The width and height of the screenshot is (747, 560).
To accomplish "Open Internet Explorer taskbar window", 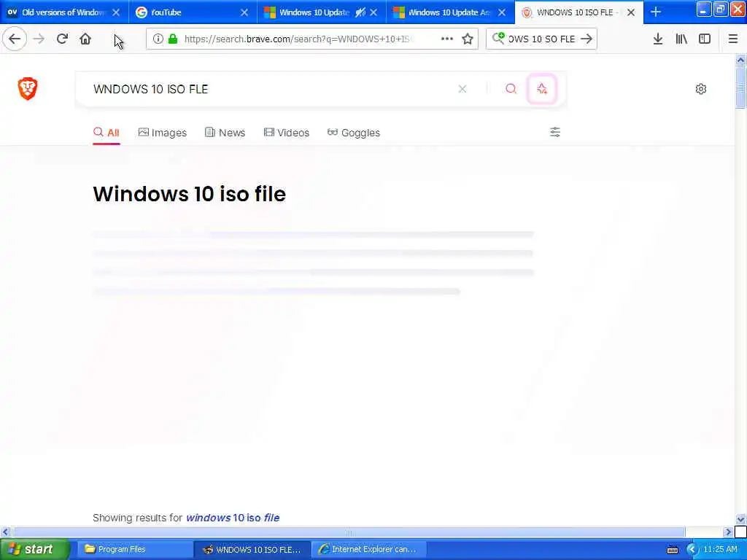I will pos(368,549).
